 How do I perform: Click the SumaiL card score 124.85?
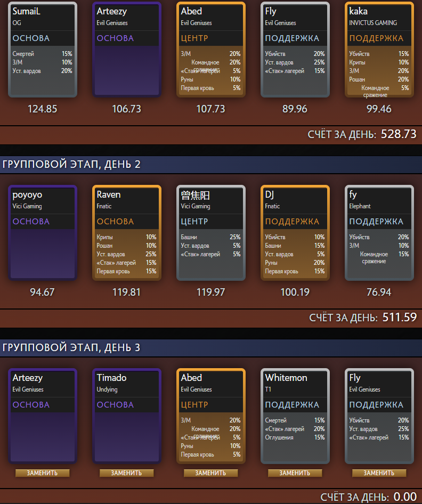point(43,109)
